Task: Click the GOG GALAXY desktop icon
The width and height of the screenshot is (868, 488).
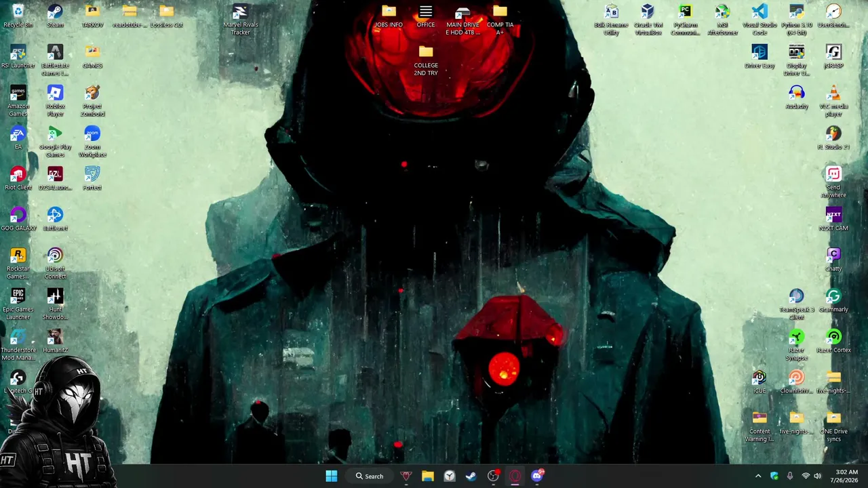Action: 18,220
